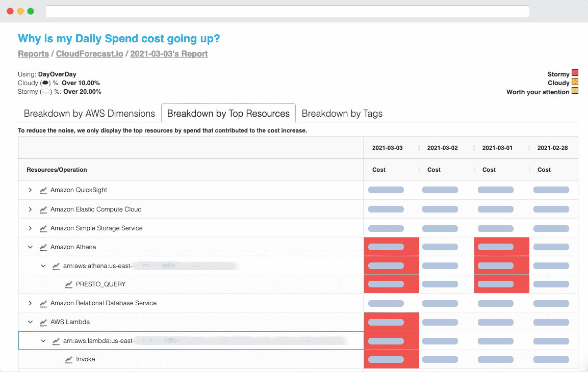
Task: Click the chart icon next to Amazon Athena
Action: [43, 247]
